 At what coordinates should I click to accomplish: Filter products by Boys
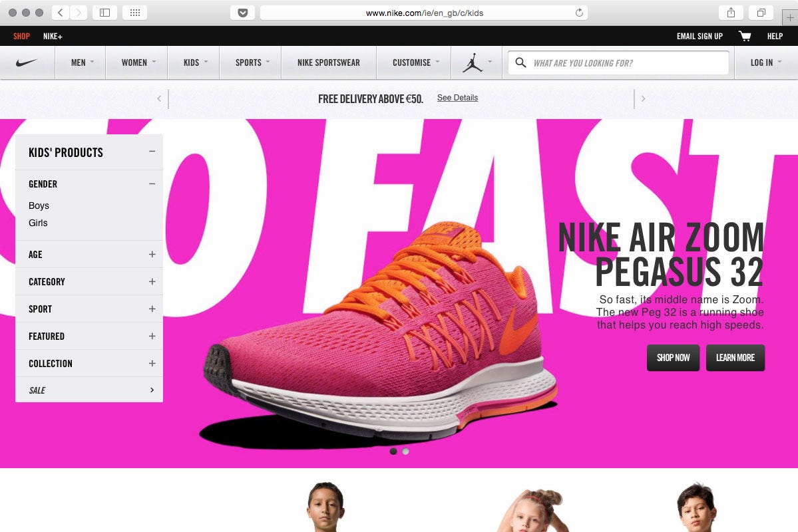39,205
